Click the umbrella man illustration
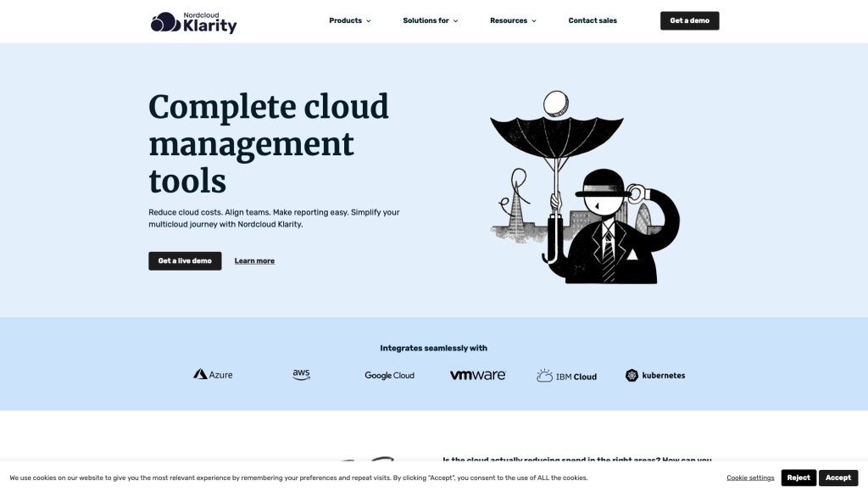This screenshot has width=868, height=492. pyautogui.click(x=585, y=187)
